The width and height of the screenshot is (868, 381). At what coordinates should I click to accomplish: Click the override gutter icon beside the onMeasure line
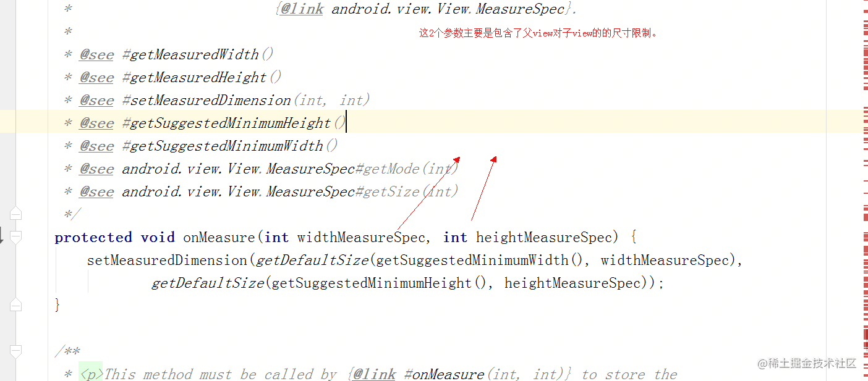[2, 235]
